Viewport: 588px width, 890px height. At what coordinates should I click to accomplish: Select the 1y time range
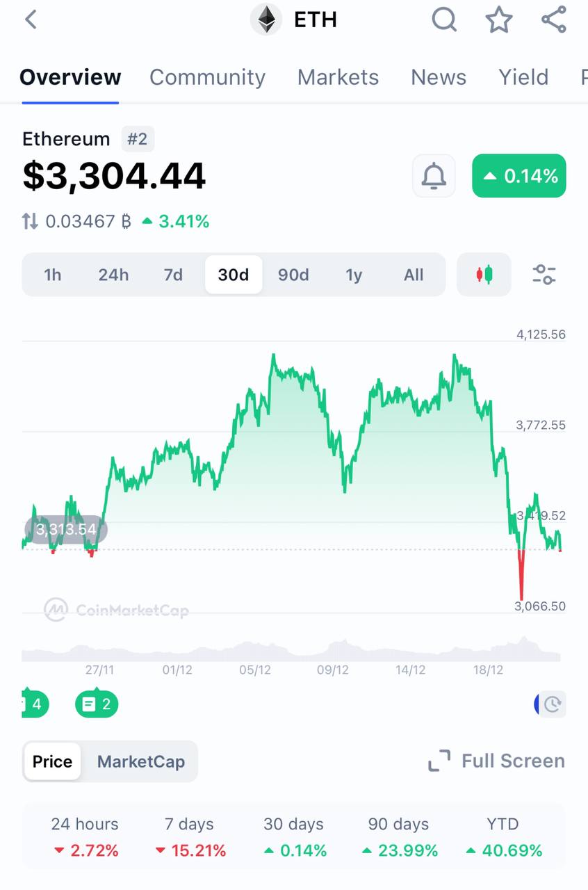click(x=354, y=275)
